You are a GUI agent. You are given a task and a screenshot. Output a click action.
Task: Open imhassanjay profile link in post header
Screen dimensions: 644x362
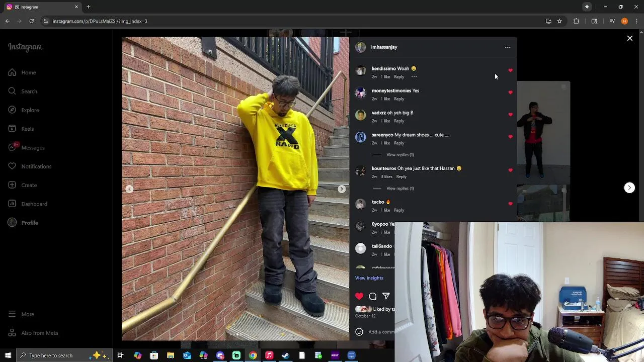click(384, 47)
